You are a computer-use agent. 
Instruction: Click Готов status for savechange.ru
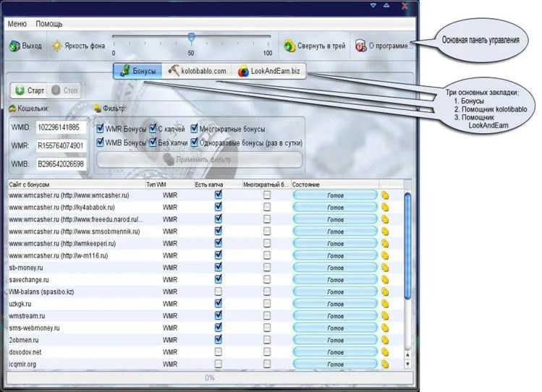pyautogui.click(x=335, y=279)
